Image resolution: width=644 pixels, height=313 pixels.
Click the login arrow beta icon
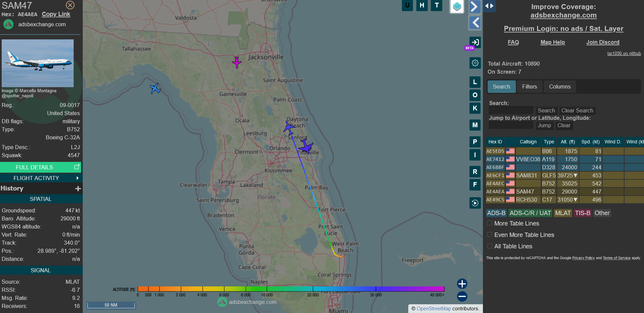coord(475,42)
